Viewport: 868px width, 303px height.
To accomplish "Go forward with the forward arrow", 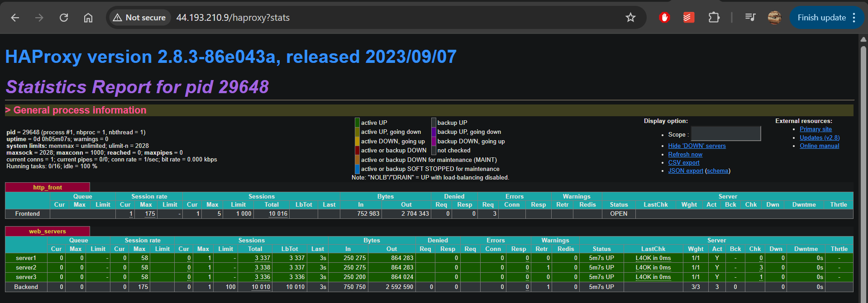I will pyautogui.click(x=39, y=18).
